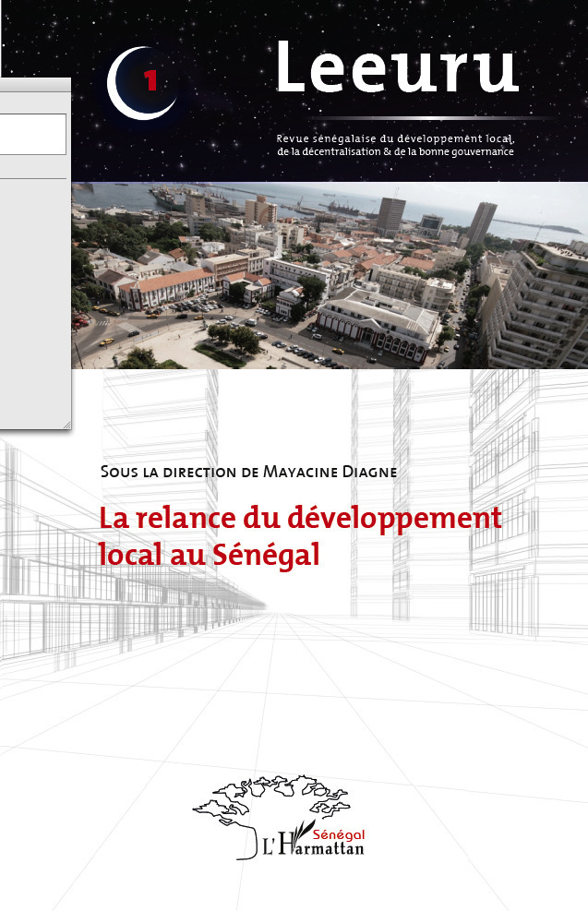
Task: Click the L'Harmattan publisher name
Action: (x=314, y=845)
